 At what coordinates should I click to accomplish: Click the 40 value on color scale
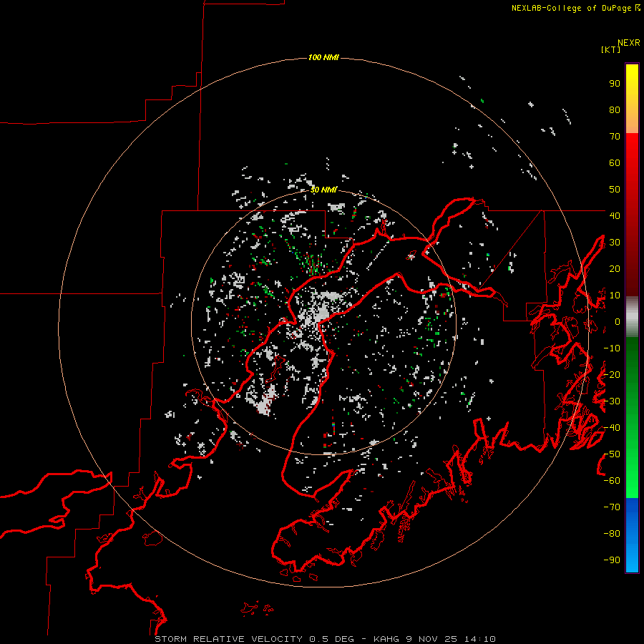tap(615, 215)
